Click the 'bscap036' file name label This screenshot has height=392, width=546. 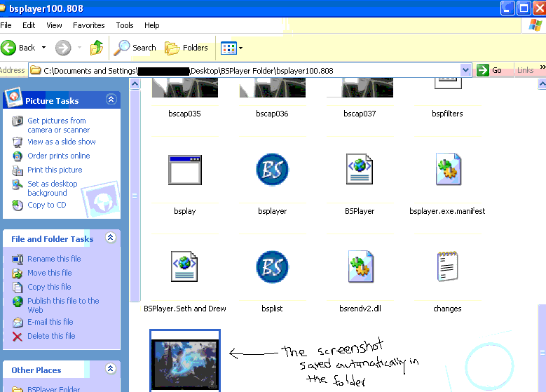click(273, 114)
